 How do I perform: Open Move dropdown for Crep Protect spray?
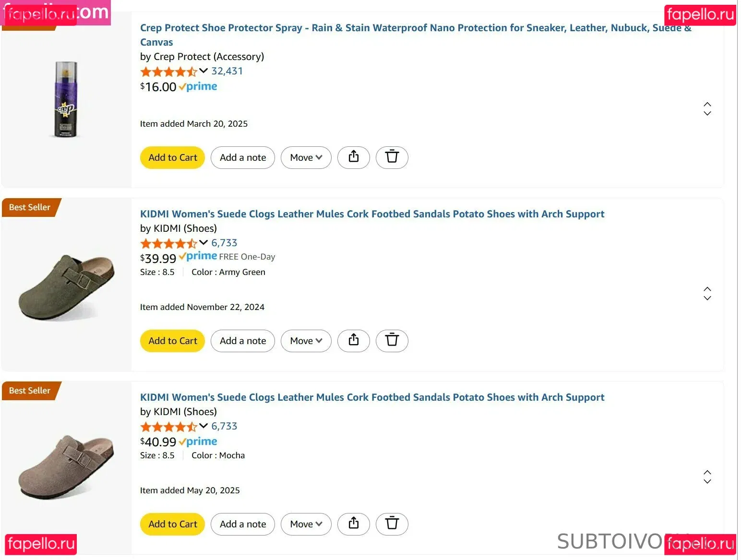click(x=306, y=157)
